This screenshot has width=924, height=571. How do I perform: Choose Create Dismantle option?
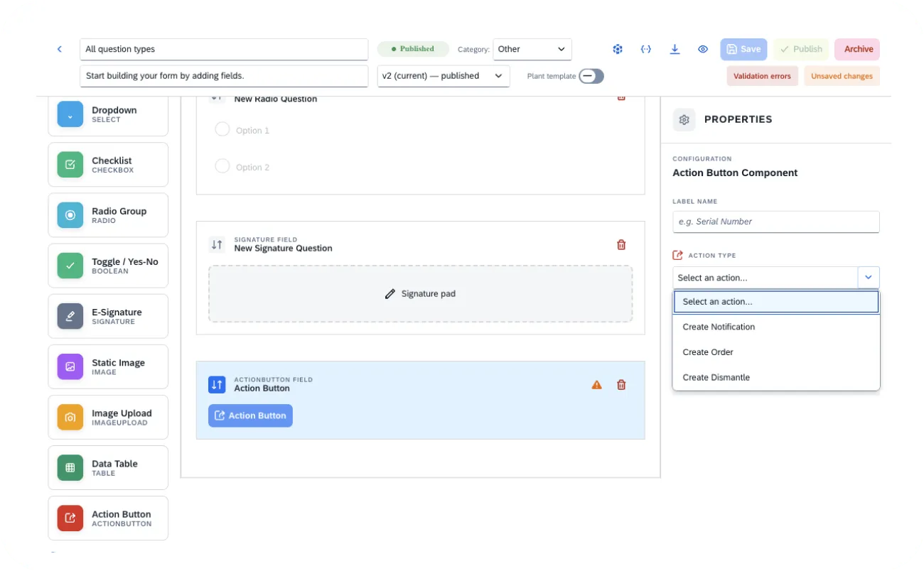coord(776,377)
